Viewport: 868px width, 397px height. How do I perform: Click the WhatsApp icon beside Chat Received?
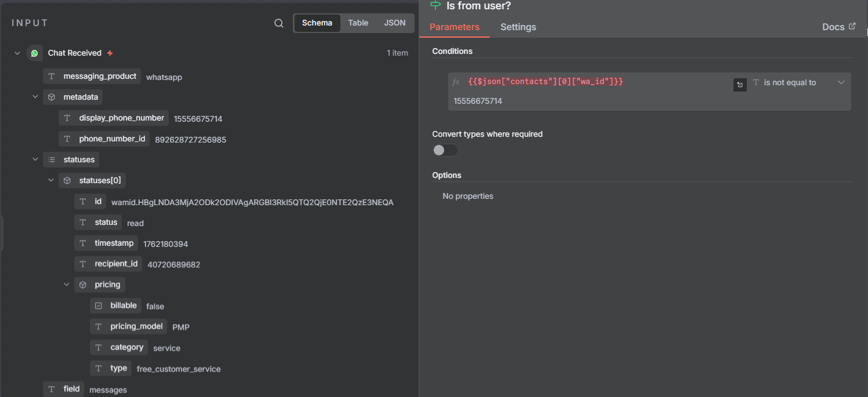35,53
